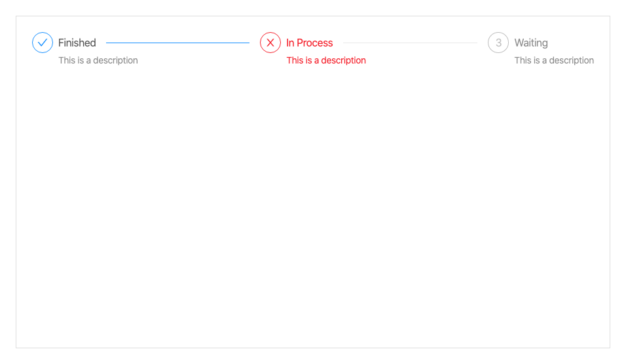Click the word Process in the red title
The image size is (626, 364).
tap(315, 43)
